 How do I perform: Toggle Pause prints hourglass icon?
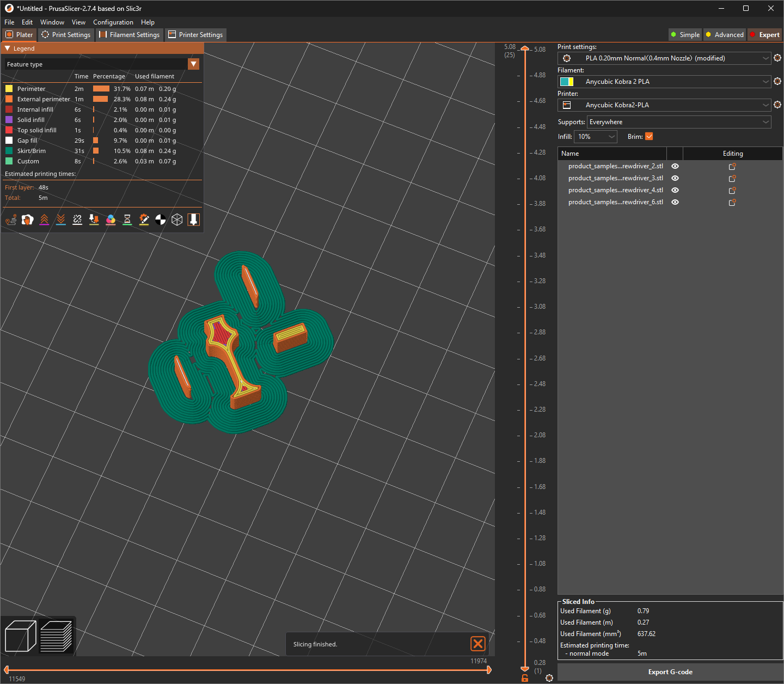pyautogui.click(x=127, y=219)
